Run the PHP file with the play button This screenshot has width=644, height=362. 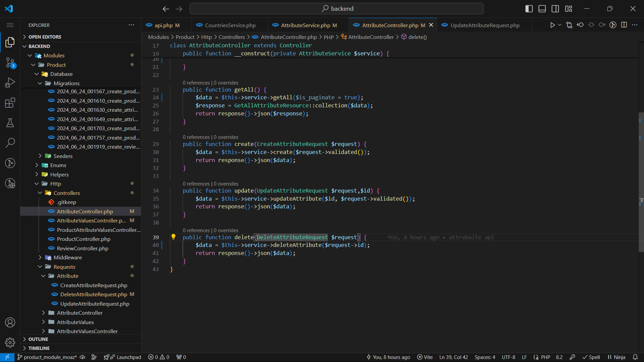click(x=552, y=25)
